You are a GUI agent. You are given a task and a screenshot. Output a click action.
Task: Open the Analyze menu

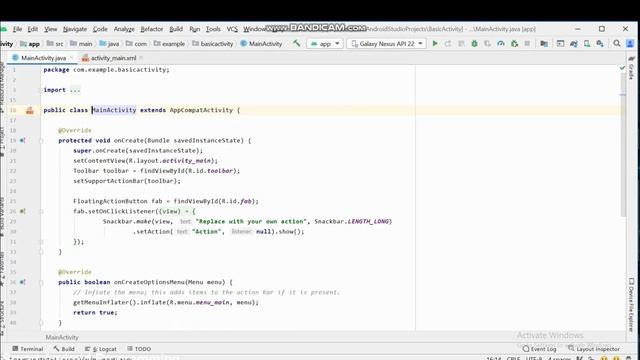pos(124,29)
